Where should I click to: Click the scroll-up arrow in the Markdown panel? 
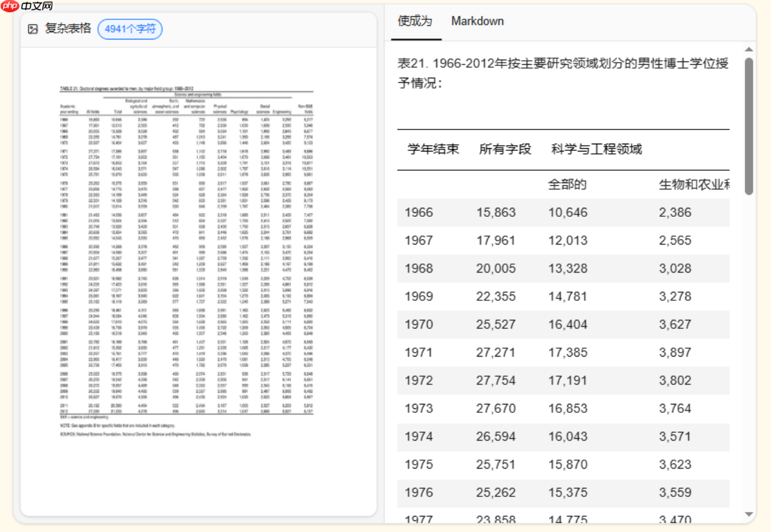point(748,49)
